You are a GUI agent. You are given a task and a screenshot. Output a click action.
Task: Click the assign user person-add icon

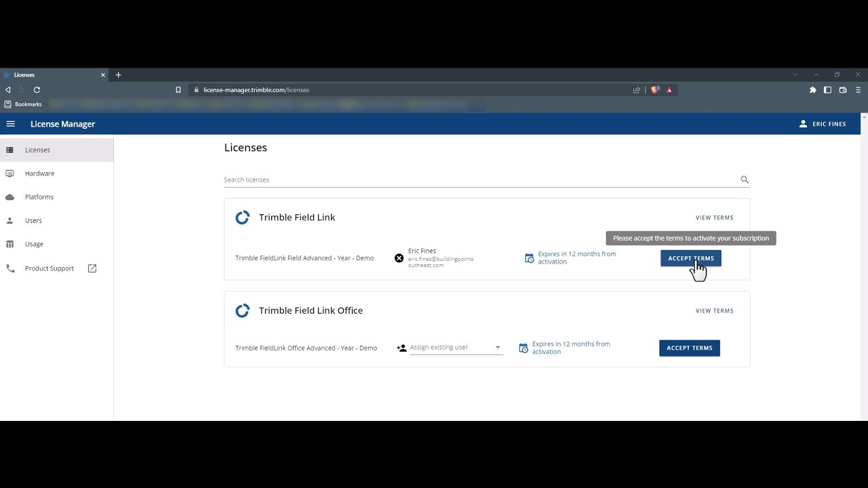tap(401, 348)
